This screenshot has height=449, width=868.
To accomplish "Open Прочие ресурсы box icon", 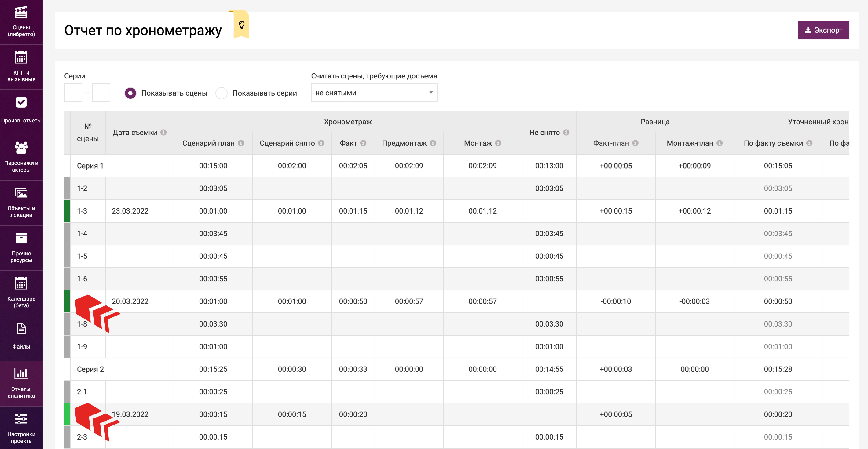I will point(21,239).
